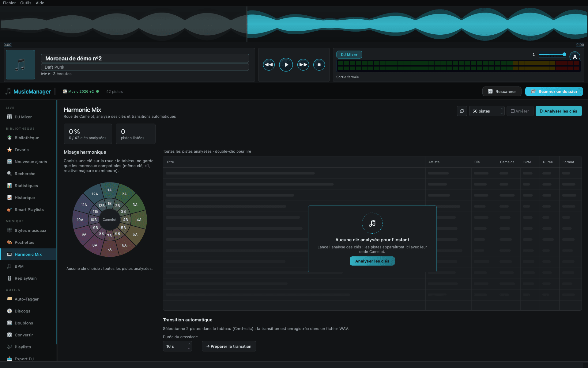Open the Recherche page
Viewport: 588px width, 368px height.
tap(28, 174)
